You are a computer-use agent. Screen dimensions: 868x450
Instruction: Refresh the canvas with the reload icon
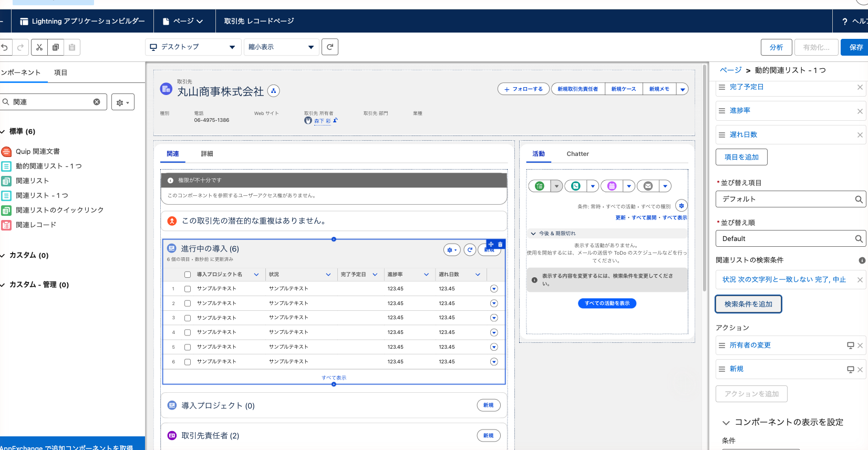pyautogui.click(x=329, y=47)
